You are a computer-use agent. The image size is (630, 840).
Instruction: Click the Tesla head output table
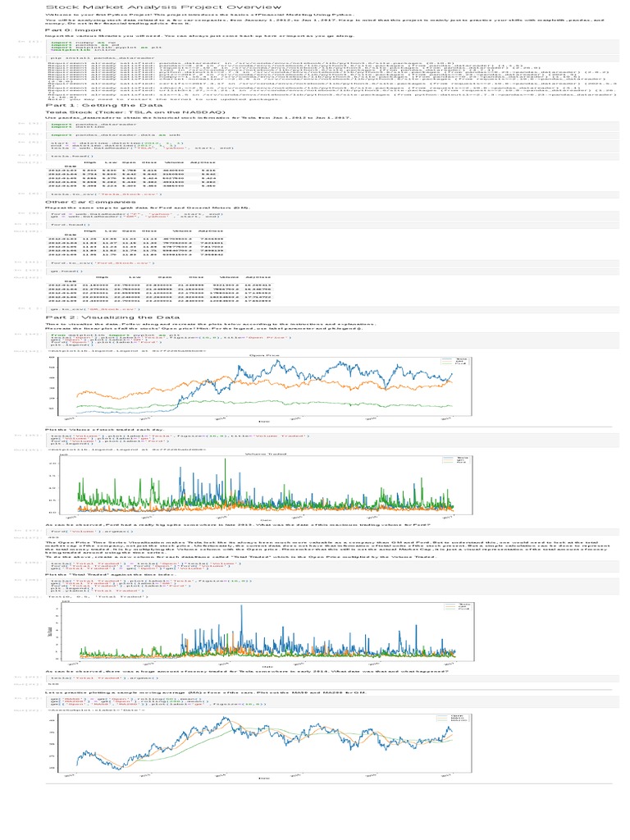tap(132, 174)
